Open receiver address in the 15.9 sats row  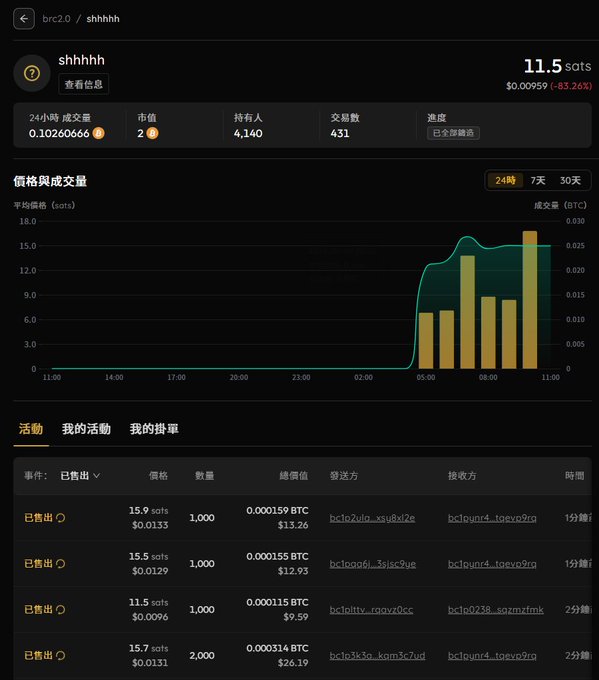pos(492,518)
